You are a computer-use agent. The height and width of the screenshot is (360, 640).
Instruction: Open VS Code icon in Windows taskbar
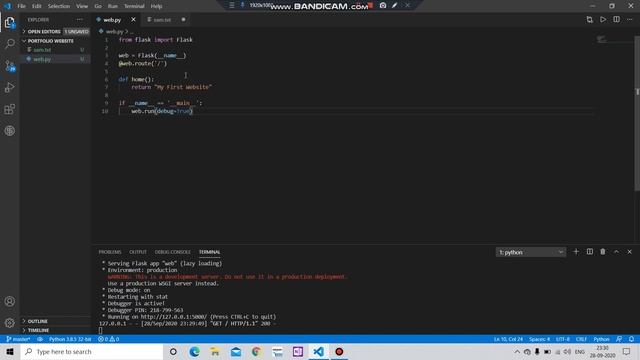318,352
